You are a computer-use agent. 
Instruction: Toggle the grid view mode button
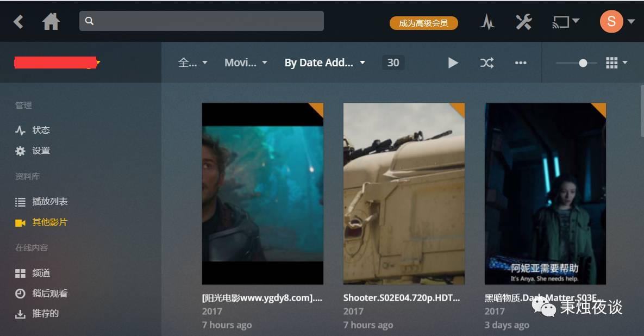616,63
